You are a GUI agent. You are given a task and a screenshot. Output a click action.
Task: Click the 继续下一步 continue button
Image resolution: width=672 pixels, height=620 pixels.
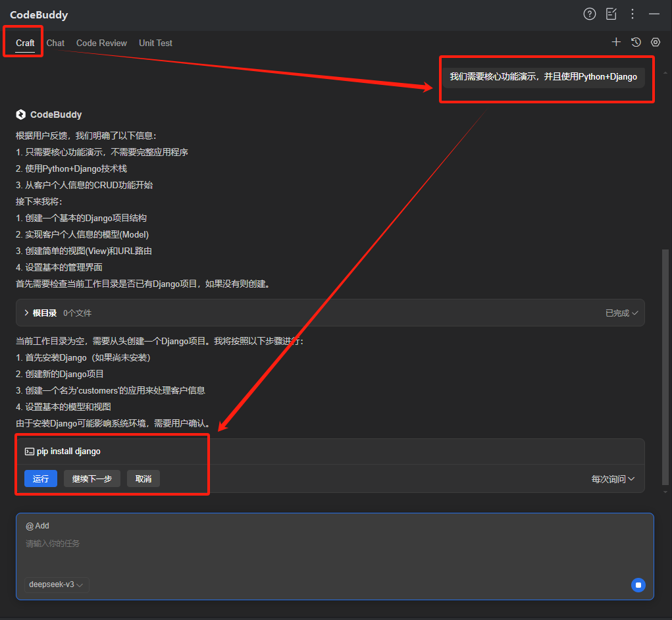pos(92,478)
